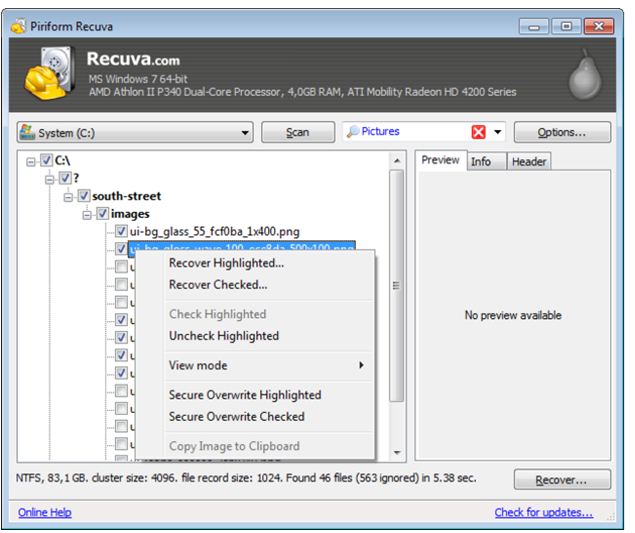Select the C:\ root label
Image resolution: width=635 pixels, height=533 pixels.
pyautogui.click(x=62, y=160)
